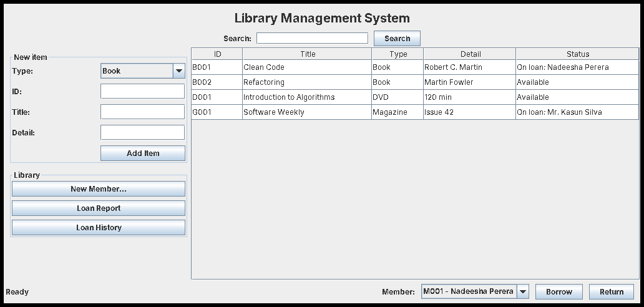This screenshot has width=644, height=307.
Task: Select the Book type cell in Refactoring row
Action: pyautogui.click(x=398, y=82)
